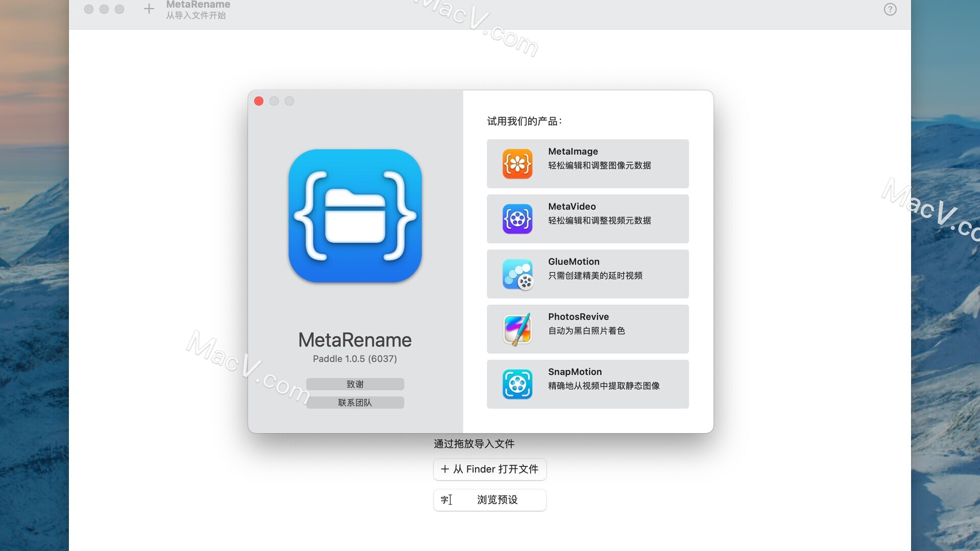
Task: Click the 联系团队 contact team button
Action: pyautogui.click(x=355, y=403)
